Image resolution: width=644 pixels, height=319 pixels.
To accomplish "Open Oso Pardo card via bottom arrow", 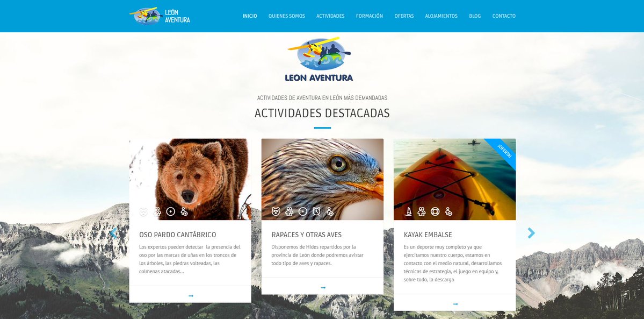I will click(x=191, y=295).
